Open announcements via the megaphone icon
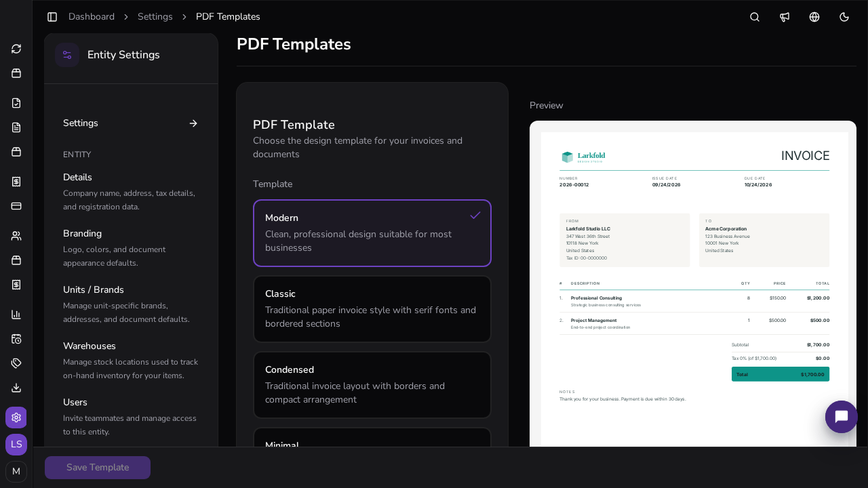 point(785,17)
